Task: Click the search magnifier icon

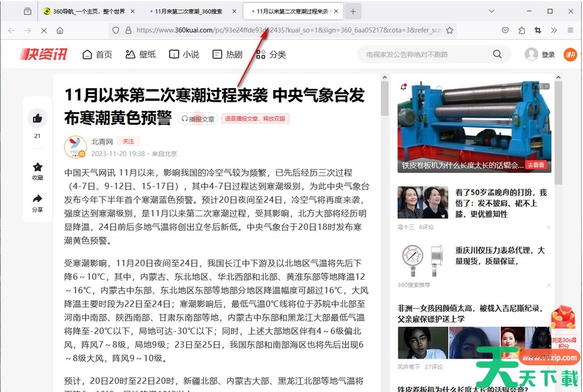Action: tap(497, 55)
